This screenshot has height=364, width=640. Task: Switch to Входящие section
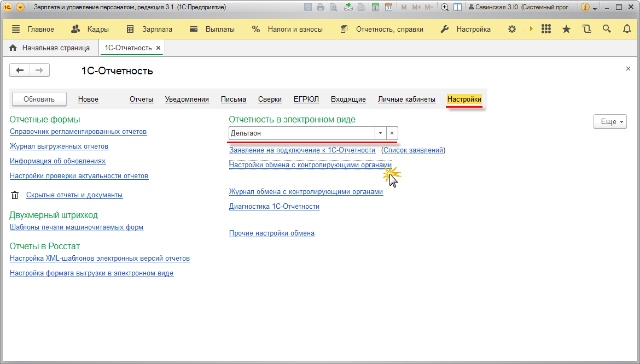348,99
